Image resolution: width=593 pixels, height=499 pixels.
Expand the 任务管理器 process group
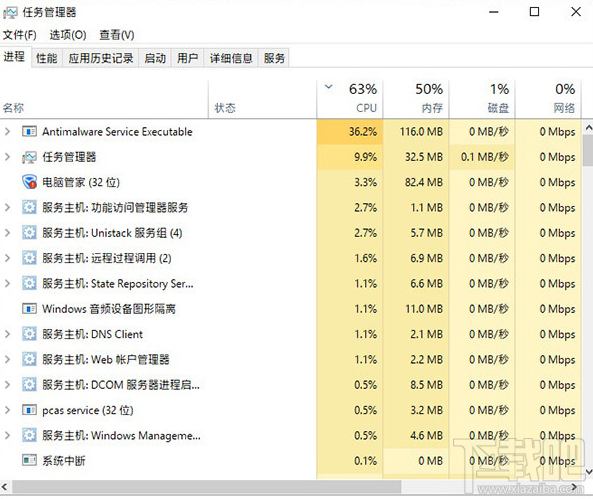tap(7, 157)
